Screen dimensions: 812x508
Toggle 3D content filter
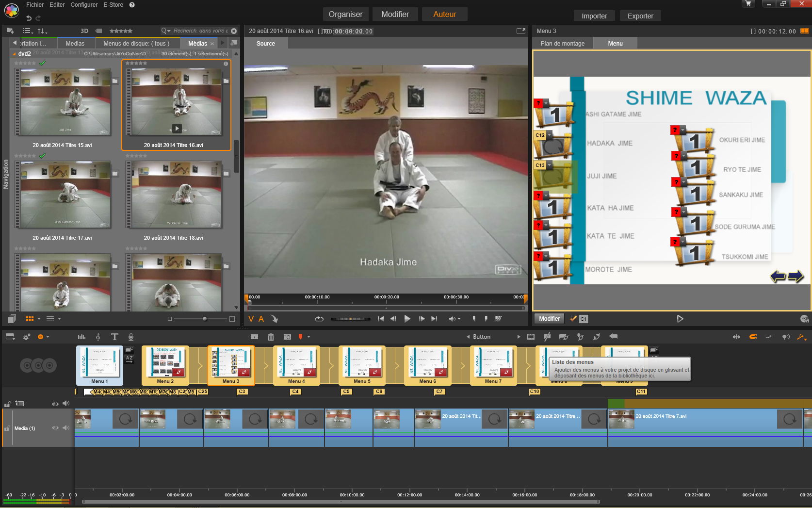click(x=84, y=31)
